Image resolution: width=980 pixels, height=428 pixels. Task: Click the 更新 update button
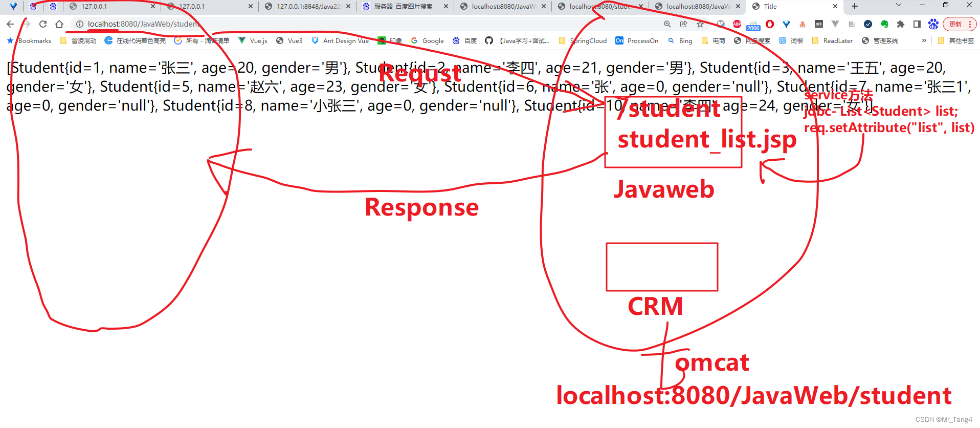point(955,24)
